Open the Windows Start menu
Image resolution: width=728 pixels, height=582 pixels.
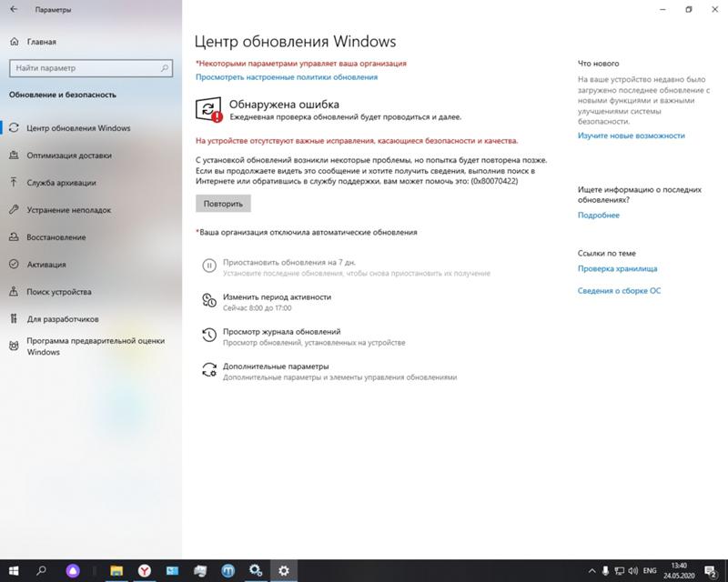click(x=14, y=571)
